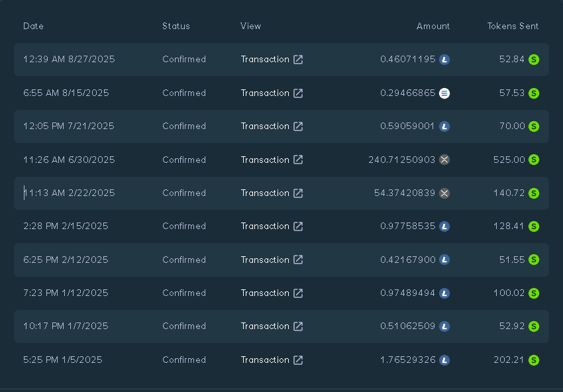Click tokens sent value 128.41
The image size is (563, 392).
[x=509, y=226]
